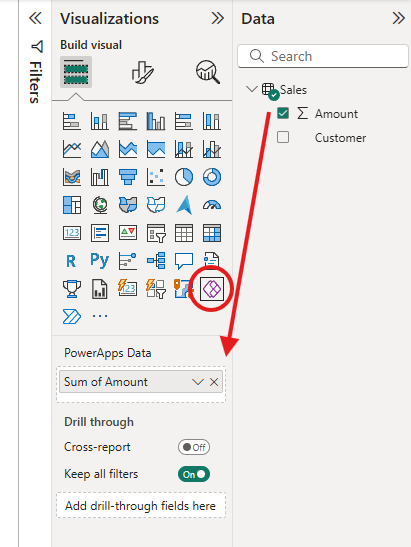Image resolution: width=411 pixels, height=547 pixels.
Task: Select the filled map visual
Action: [x=128, y=205]
